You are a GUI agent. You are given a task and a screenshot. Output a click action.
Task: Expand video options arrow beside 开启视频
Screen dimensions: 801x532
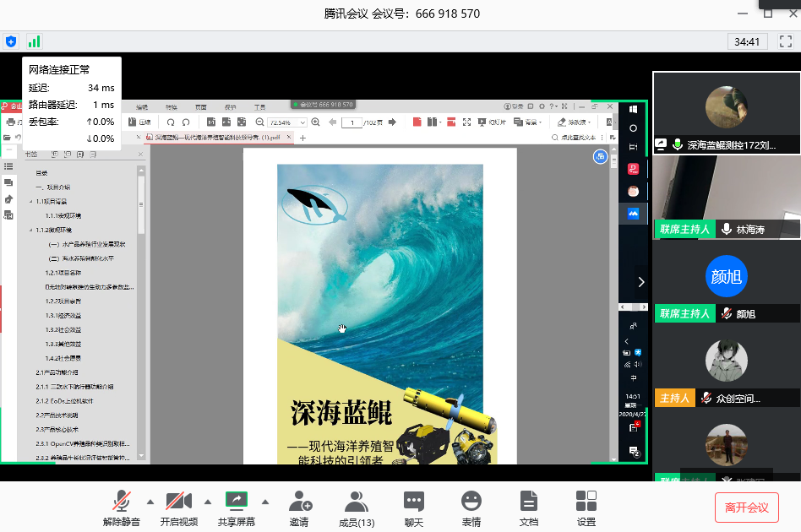(x=208, y=500)
